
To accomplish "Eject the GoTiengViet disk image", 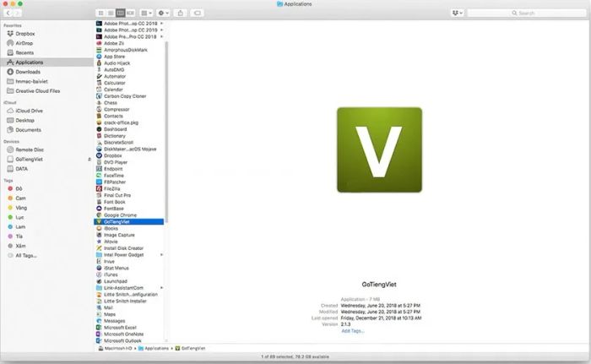I will coord(89,159).
